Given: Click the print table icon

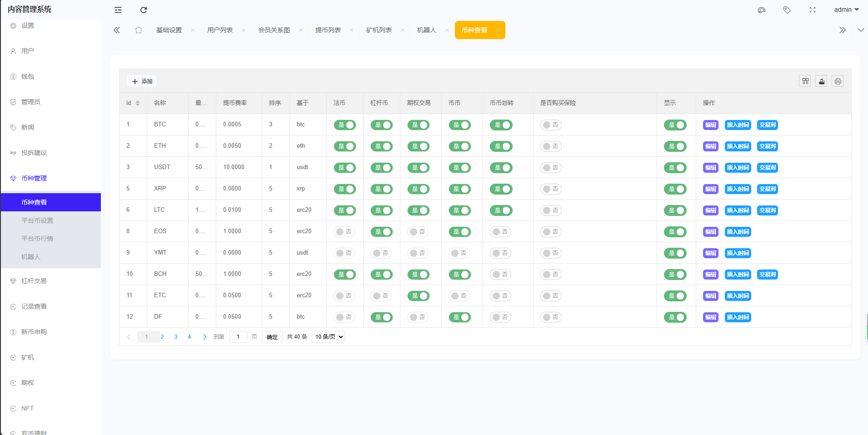Looking at the screenshot, I should click(838, 81).
